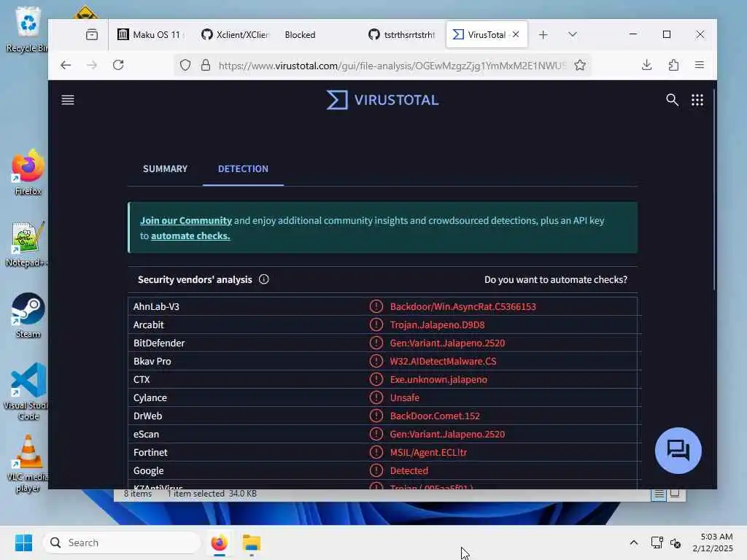Switch to the tstrthsrrtstrht tab
The image size is (747, 560).
403,34
